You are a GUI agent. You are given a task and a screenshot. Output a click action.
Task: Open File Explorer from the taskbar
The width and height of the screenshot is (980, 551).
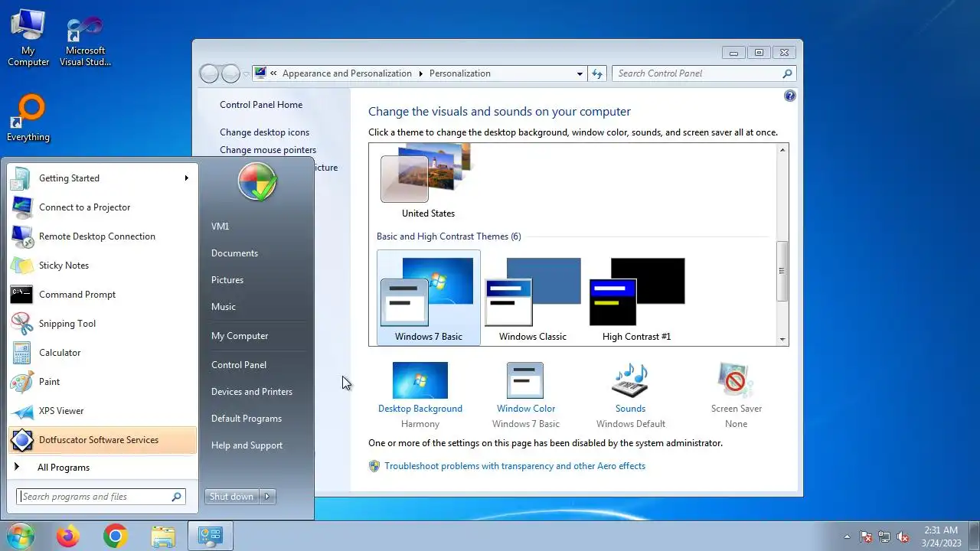(163, 536)
